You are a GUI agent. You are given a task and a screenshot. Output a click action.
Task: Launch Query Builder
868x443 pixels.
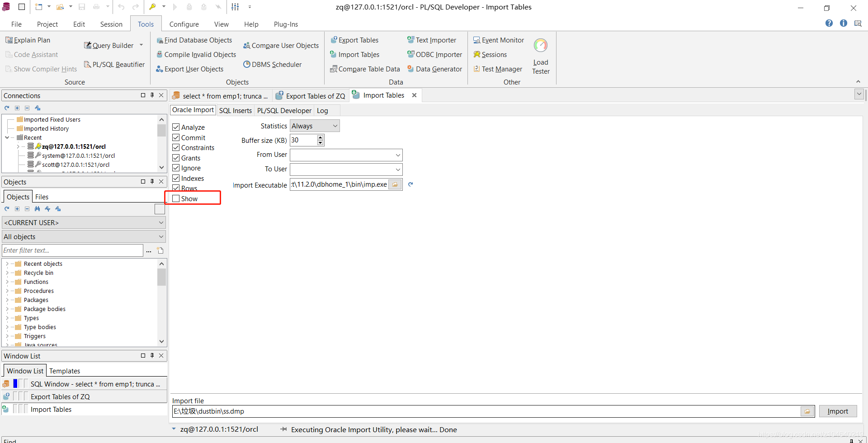108,45
